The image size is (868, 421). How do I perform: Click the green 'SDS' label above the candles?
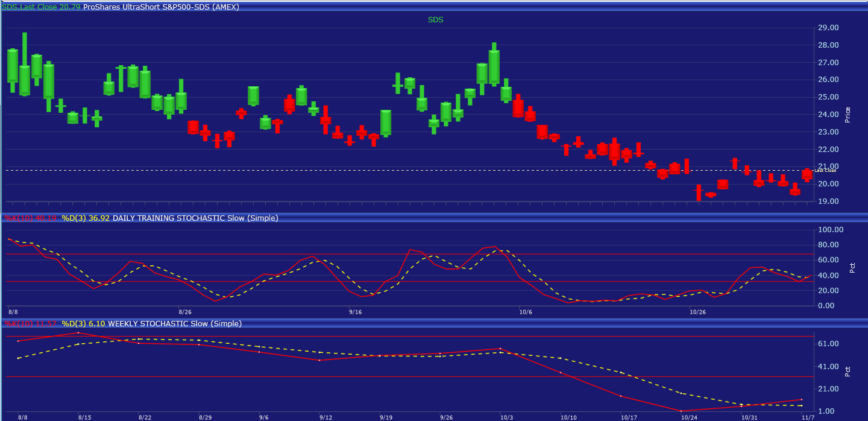[436, 20]
